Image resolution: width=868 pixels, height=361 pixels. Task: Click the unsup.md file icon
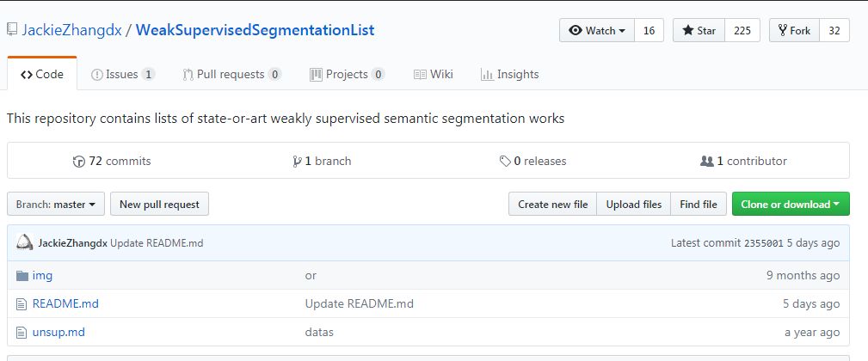pyautogui.click(x=22, y=332)
